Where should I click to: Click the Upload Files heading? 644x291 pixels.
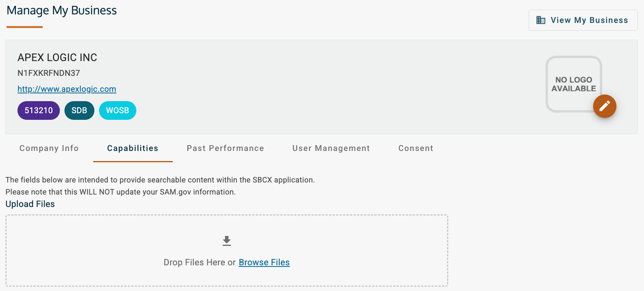30,204
